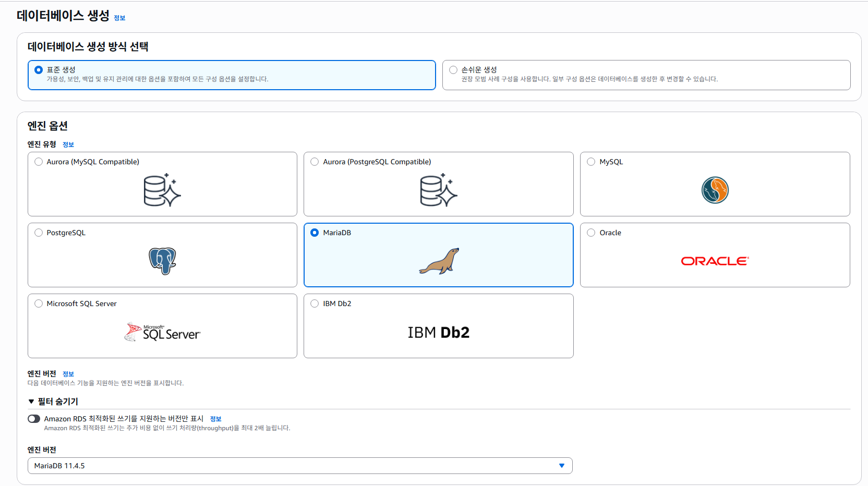Viewport: 868px width, 486px height.
Task: Open 정보 link beside the 엔진 버전 heading
Action: [68, 374]
